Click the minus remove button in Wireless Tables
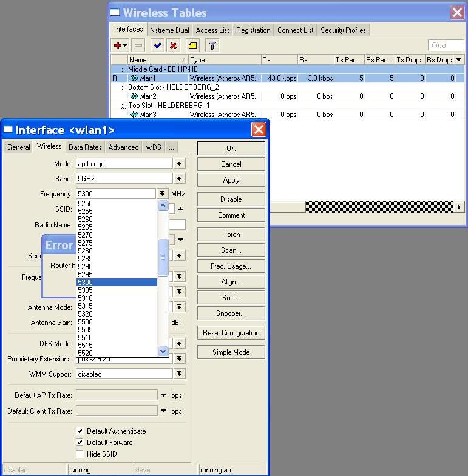 tap(138, 45)
